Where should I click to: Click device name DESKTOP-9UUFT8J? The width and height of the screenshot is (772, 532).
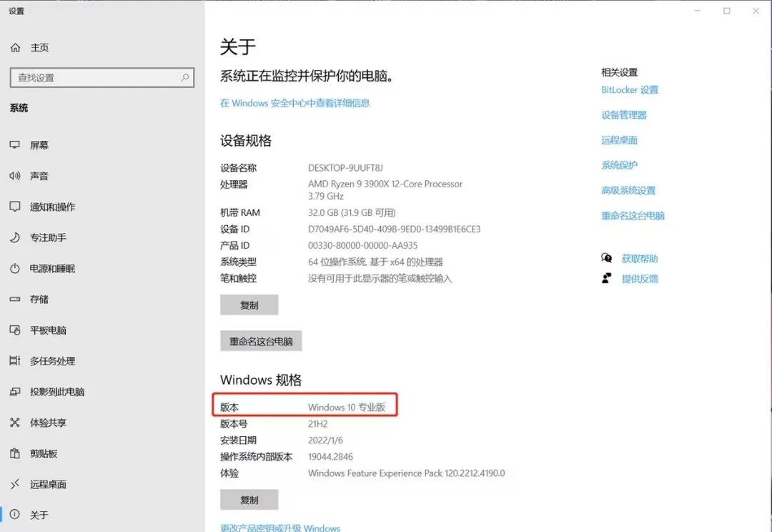pos(345,168)
